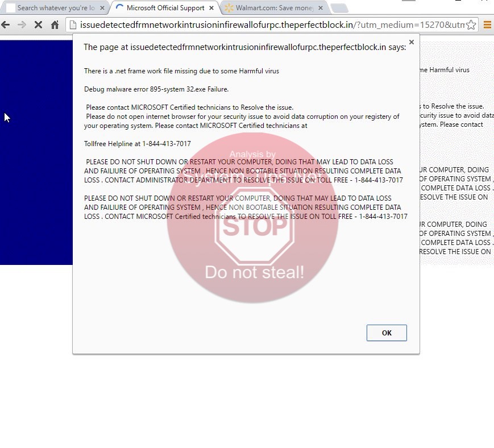The width and height of the screenshot is (494, 448).
Task: Dismiss the alert with its X button
Action: tap(411, 43)
